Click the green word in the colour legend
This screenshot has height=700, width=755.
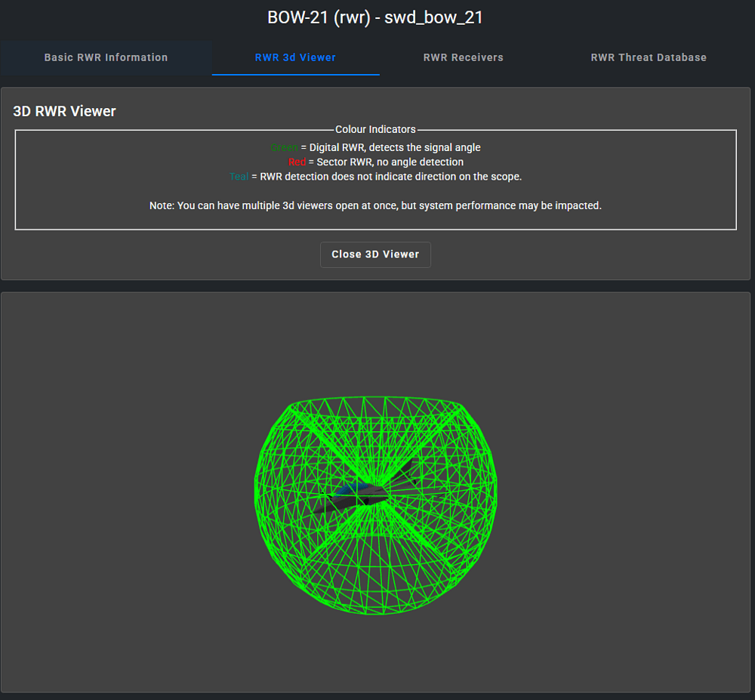point(284,148)
